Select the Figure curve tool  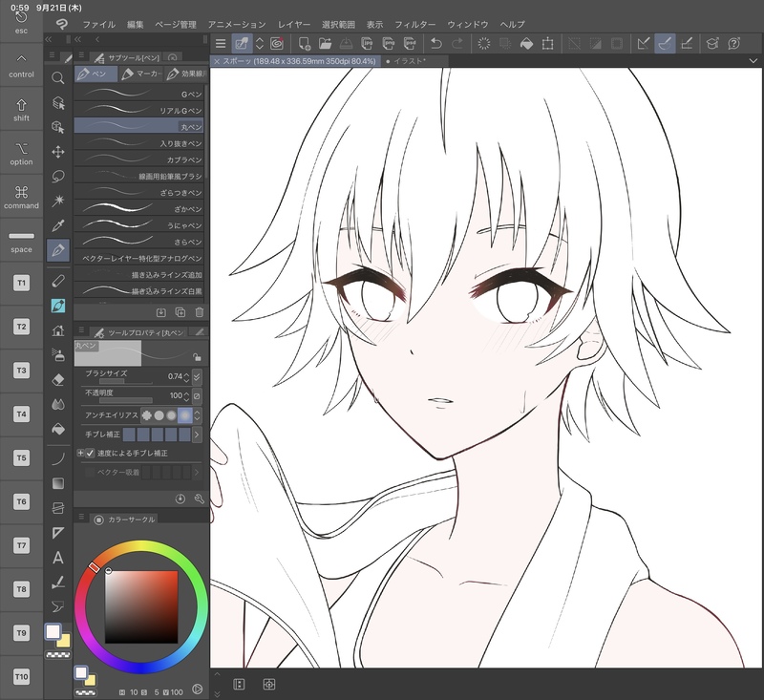[x=58, y=459]
